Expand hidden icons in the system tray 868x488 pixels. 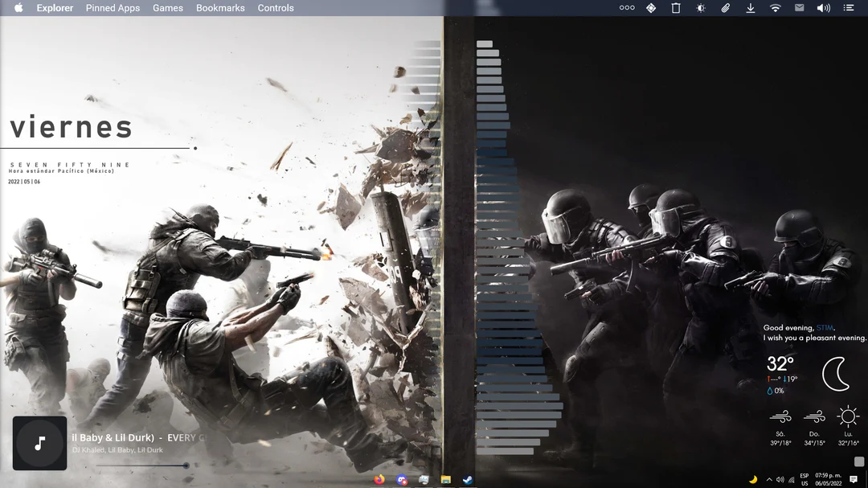pyautogui.click(x=769, y=479)
